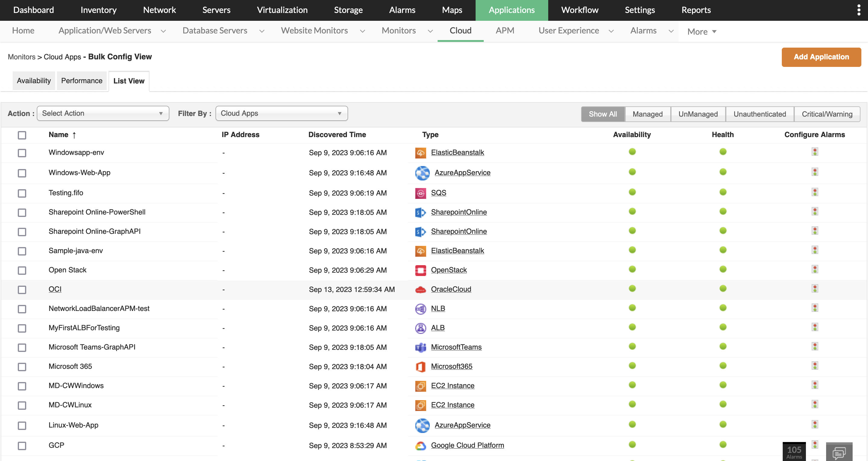Click configure alarms icon for Open Stack
Viewport: 868px width, 461px height.
pyautogui.click(x=814, y=270)
